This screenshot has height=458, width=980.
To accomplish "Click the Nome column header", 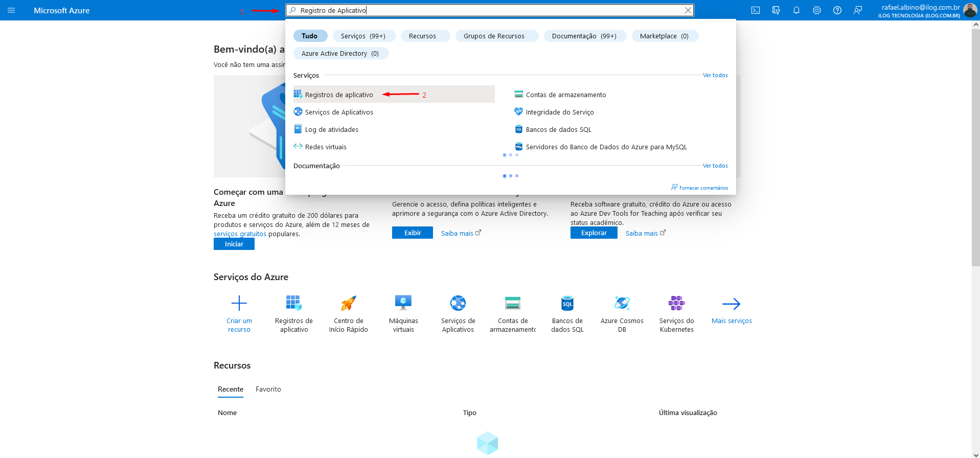I will coord(227,413).
